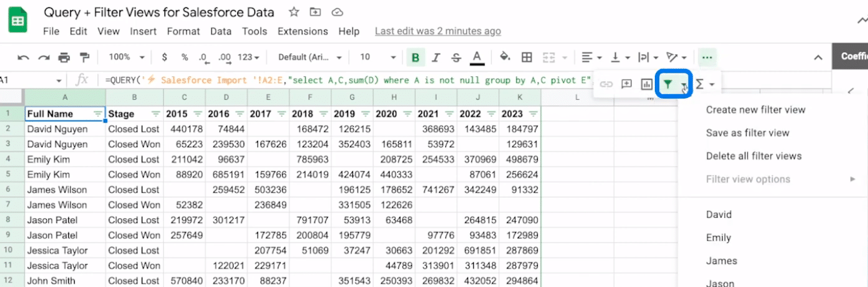Toggle the Stage column filter icon

(x=155, y=114)
